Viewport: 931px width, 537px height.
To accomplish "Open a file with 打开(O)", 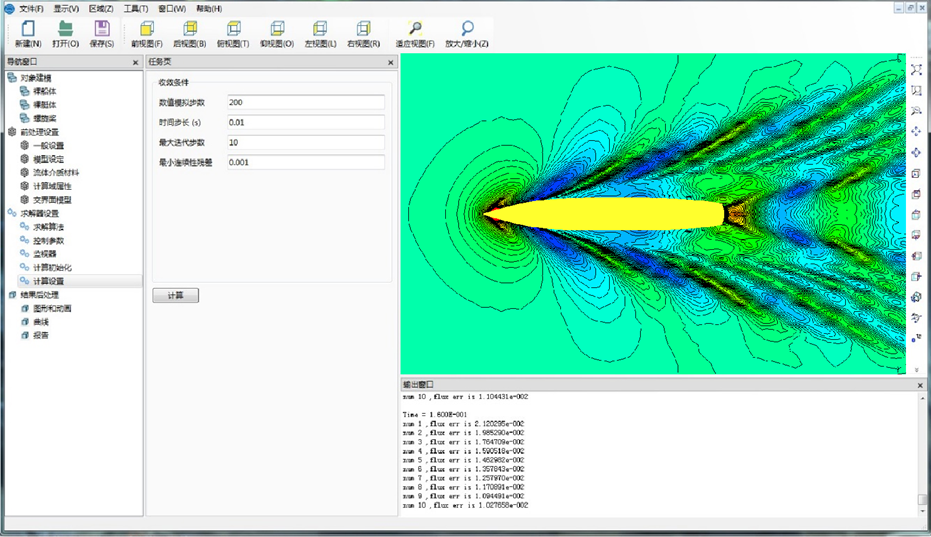I will tap(65, 34).
